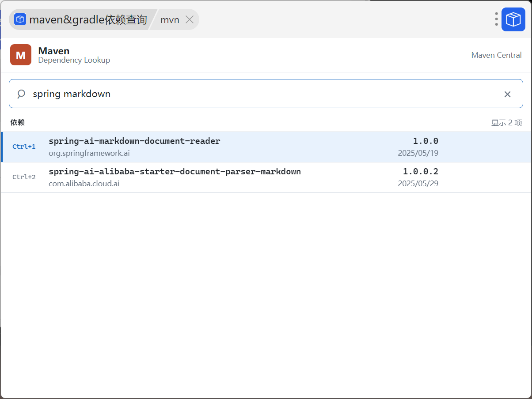Click the Dependency Lookup subtitle
This screenshot has height=399, width=532.
pyautogui.click(x=74, y=60)
